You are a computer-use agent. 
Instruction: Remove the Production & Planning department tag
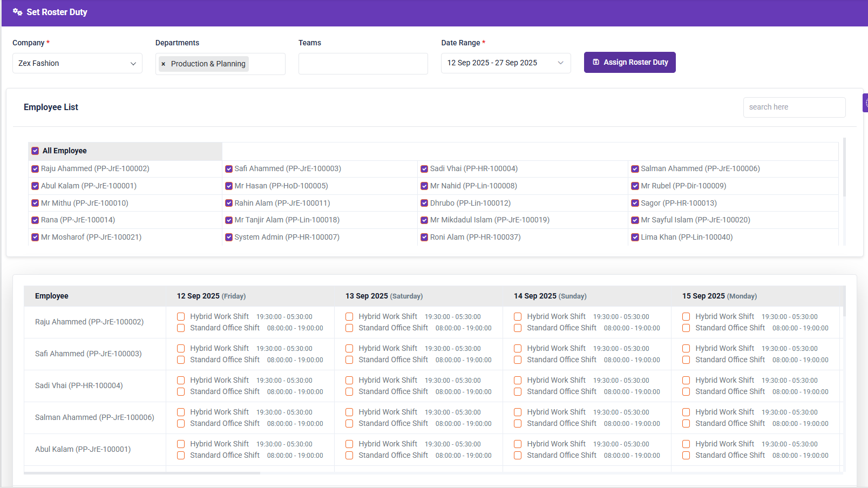164,64
